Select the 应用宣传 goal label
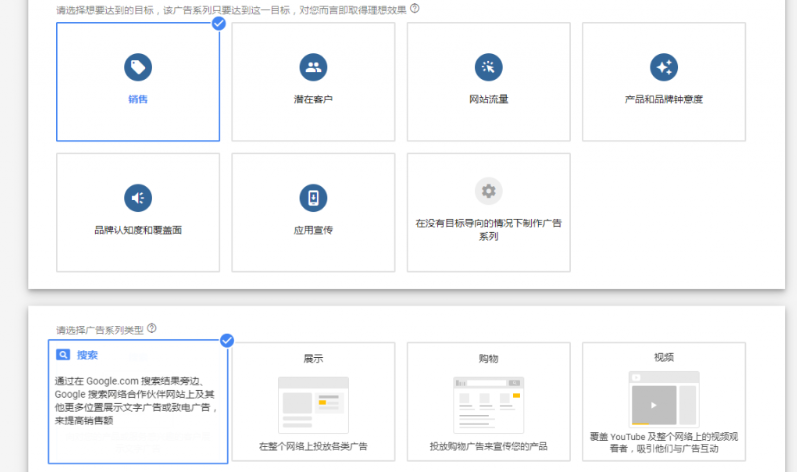Viewport: 797px width, 475px height. [x=313, y=230]
